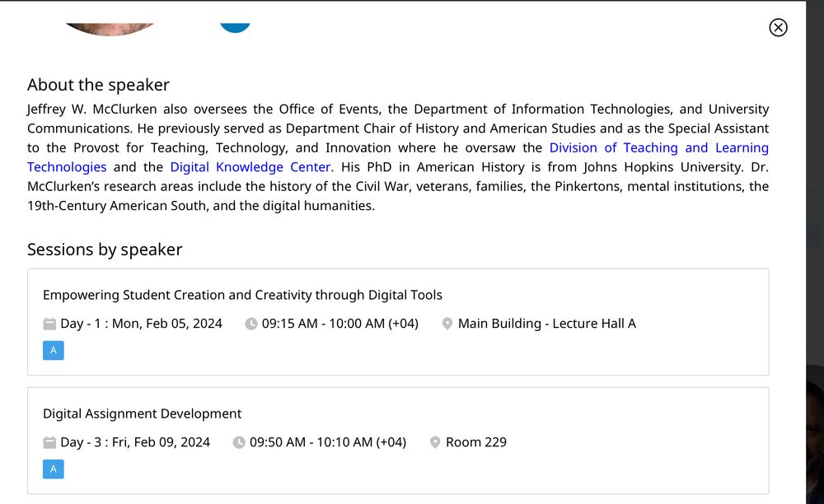Image resolution: width=824 pixels, height=504 pixels.
Task: Select the Empowering Student Creation session title
Action: tap(242, 295)
